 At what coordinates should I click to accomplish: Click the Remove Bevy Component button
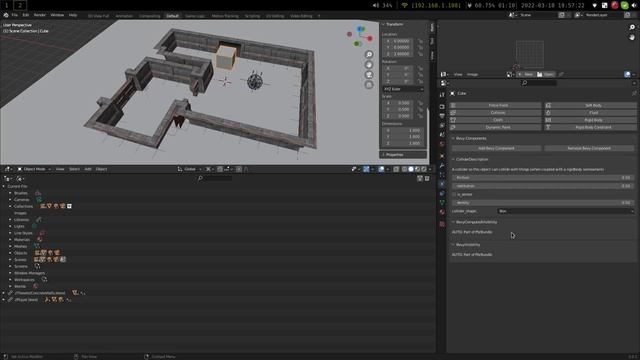point(589,148)
